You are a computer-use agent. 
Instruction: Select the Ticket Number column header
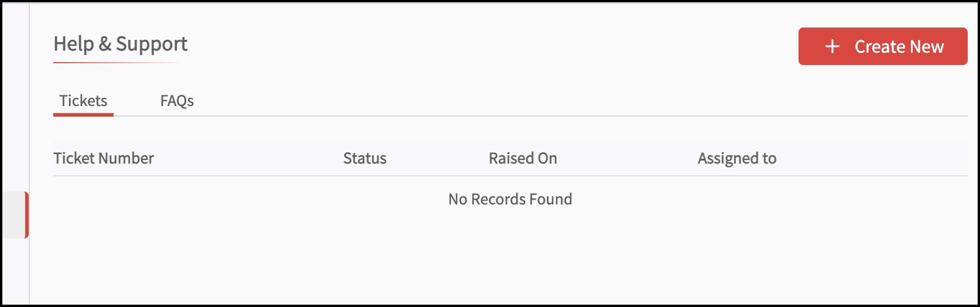(x=104, y=158)
